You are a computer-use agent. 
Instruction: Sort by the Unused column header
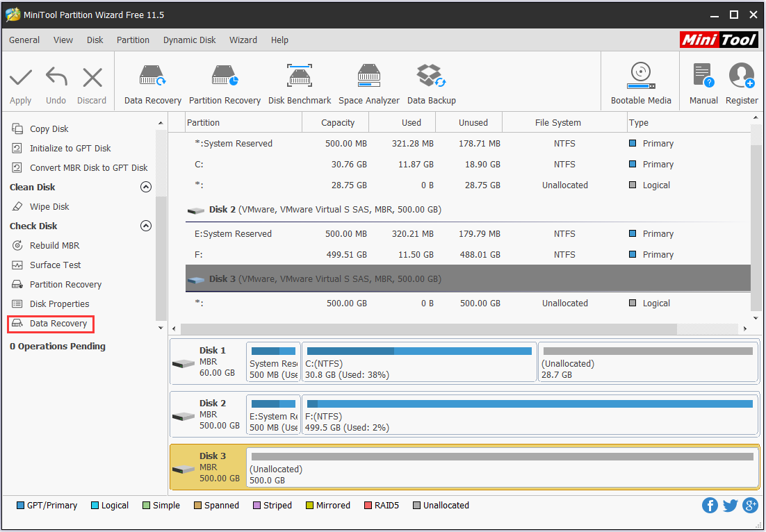pos(469,122)
